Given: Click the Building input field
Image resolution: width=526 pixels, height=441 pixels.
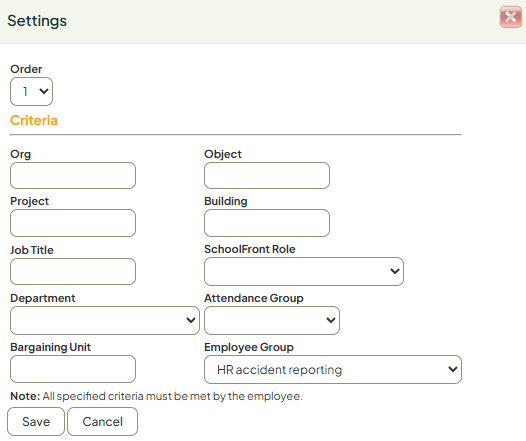Looking at the screenshot, I should pyautogui.click(x=267, y=223).
